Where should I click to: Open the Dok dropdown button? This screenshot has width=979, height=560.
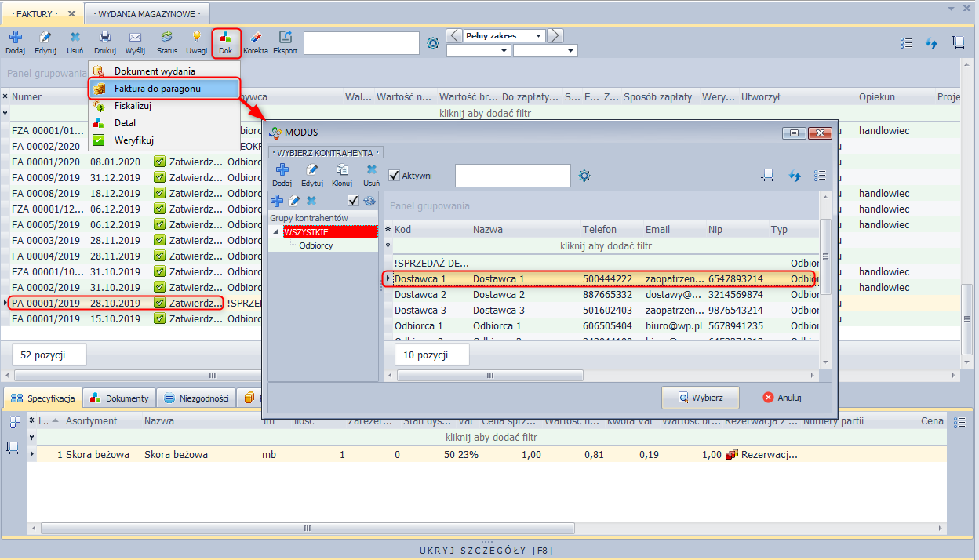coord(225,42)
